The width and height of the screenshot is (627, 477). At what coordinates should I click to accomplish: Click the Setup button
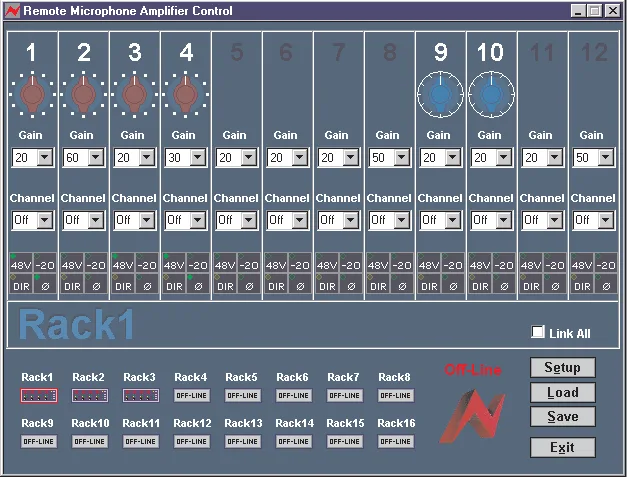coord(563,367)
